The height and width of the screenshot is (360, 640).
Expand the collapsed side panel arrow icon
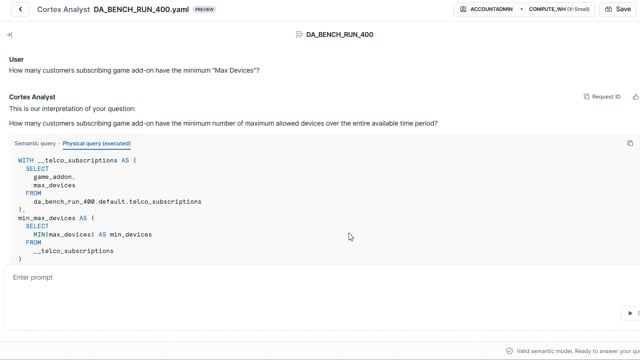pyautogui.click(x=9, y=35)
